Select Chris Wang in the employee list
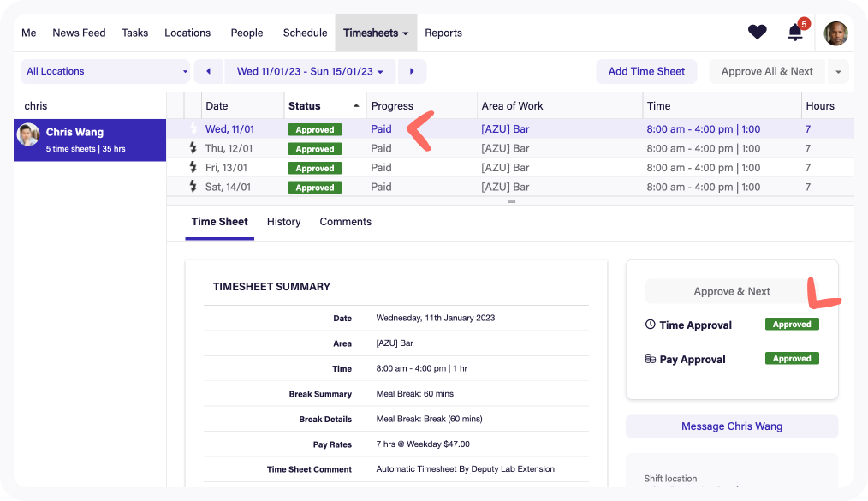 tap(90, 140)
